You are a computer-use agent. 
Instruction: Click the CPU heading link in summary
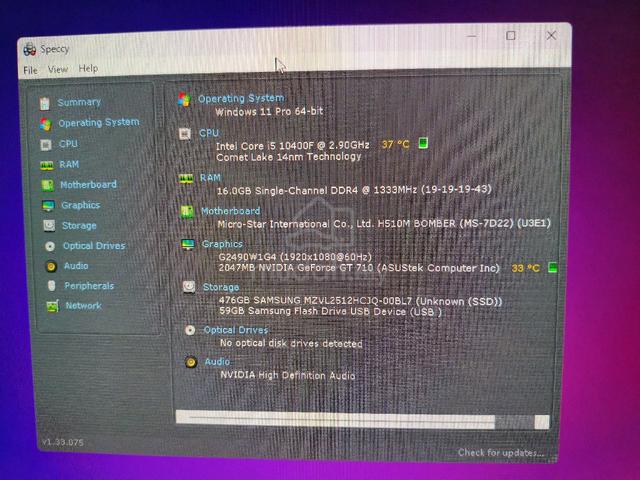point(209,133)
